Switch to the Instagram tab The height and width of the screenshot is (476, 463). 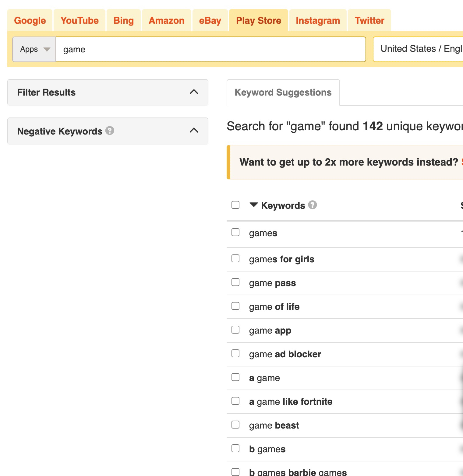[318, 20]
